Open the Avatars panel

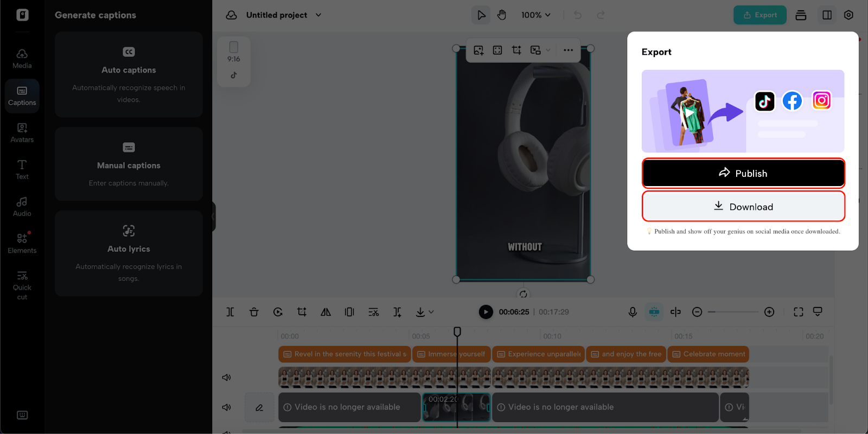[x=22, y=133]
